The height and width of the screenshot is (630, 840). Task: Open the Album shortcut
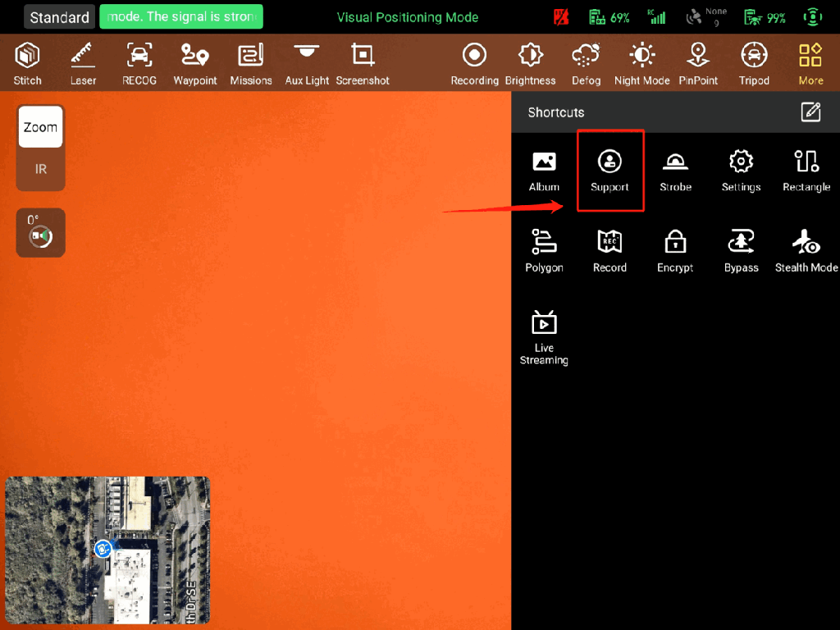point(544,171)
